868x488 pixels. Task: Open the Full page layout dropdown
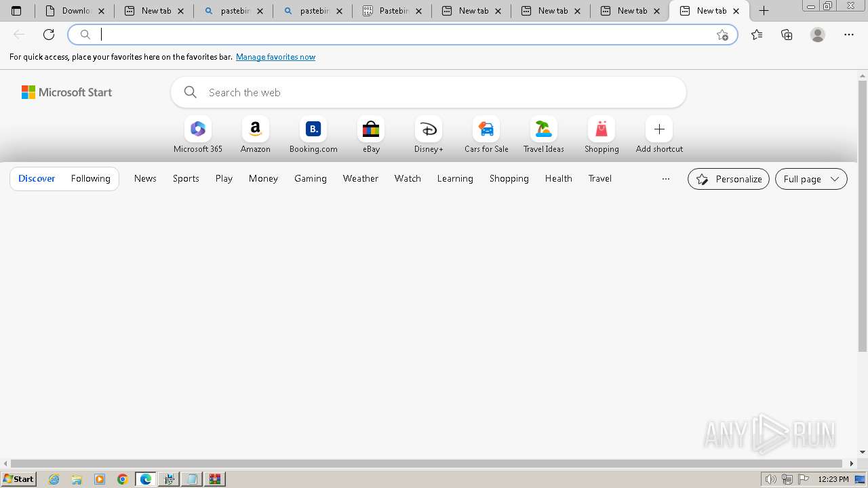(811, 179)
